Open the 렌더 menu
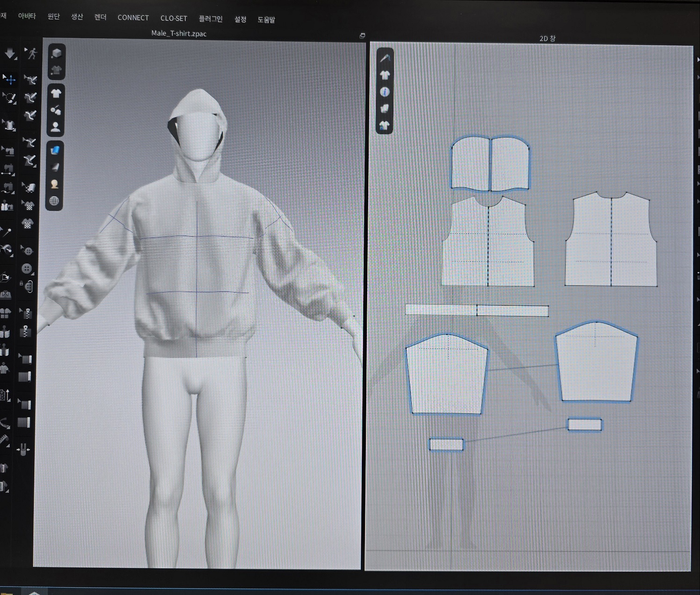Image resolution: width=700 pixels, height=595 pixels. (100, 17)
